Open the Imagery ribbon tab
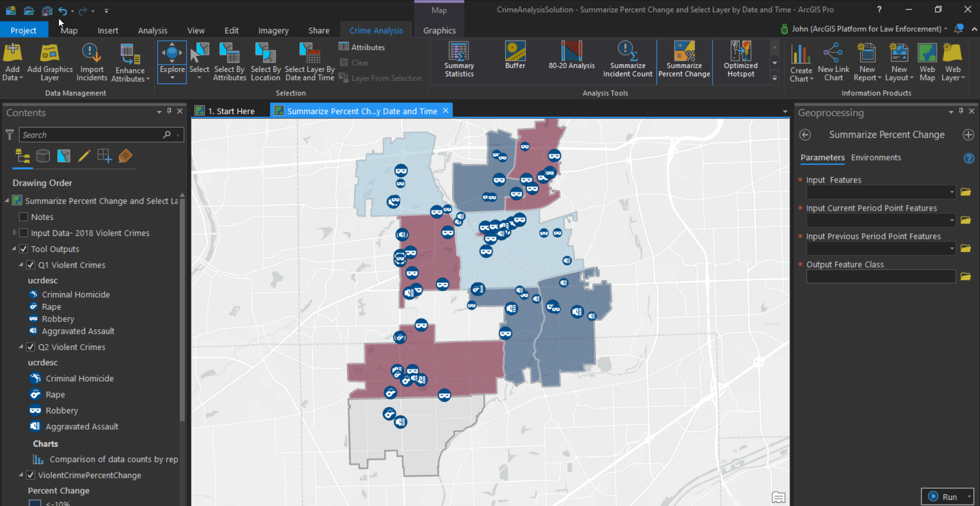 tap(273, 30)
